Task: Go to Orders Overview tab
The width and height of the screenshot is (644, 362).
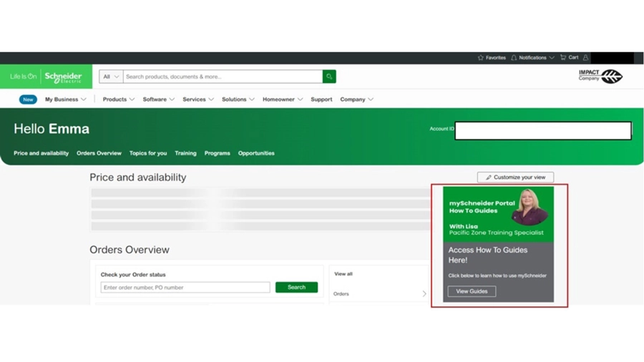Action: (99, 153)
